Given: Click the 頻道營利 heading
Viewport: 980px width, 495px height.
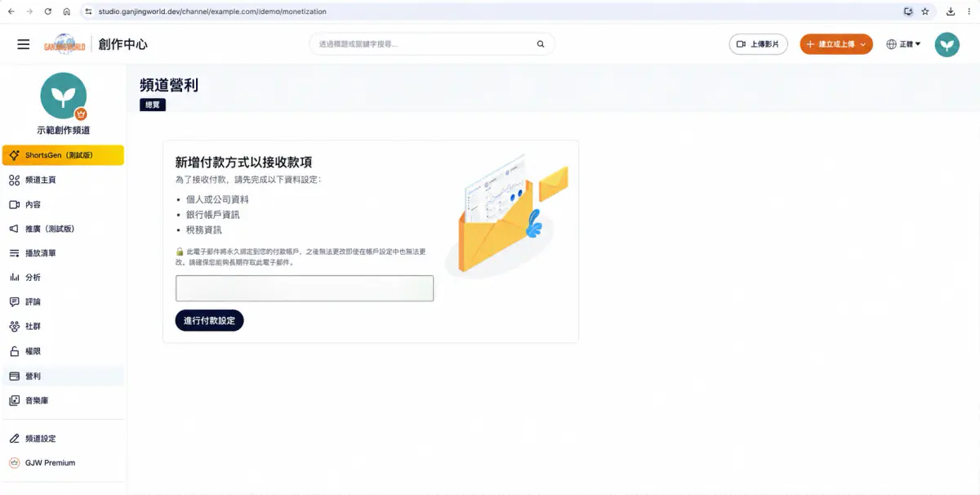Looking at the screenshot, I should click(x=169, y=85).
